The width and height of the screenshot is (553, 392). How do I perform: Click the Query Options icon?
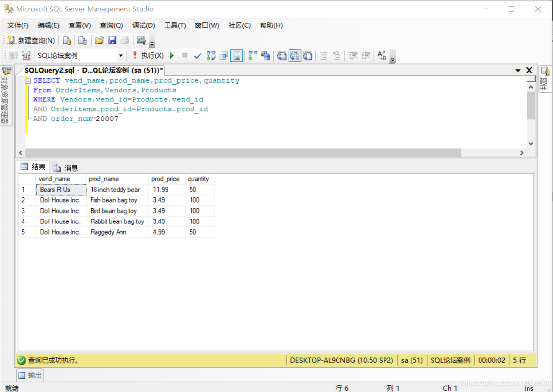(223, 56)
